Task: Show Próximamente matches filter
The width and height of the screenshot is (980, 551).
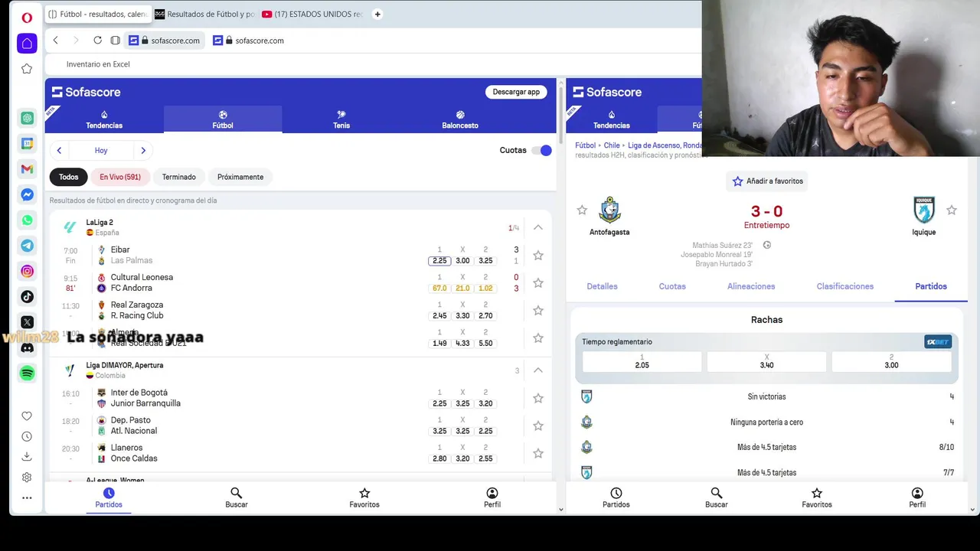Action: (240, 177)
